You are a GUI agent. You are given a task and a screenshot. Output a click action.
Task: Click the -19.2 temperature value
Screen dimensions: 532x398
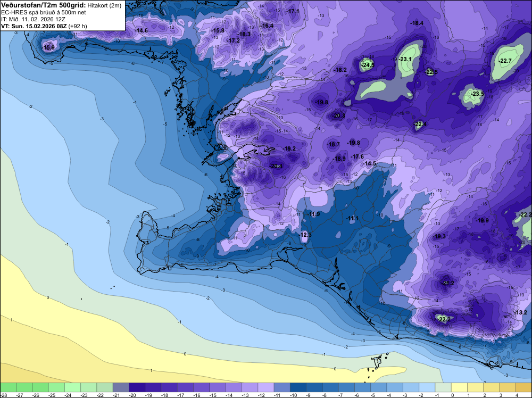click(x=289, y=148)
